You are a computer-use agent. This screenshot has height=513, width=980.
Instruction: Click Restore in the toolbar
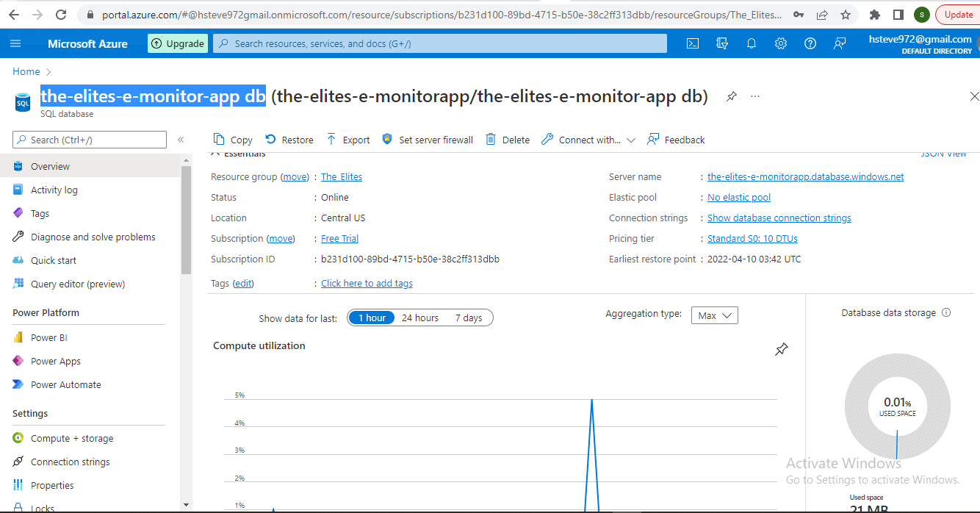[289, 140]
